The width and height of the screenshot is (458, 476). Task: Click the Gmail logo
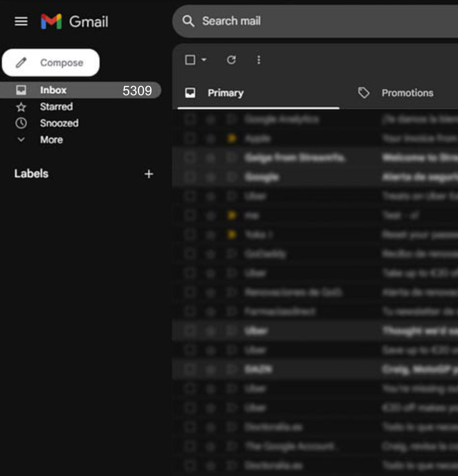coord(74,22)
